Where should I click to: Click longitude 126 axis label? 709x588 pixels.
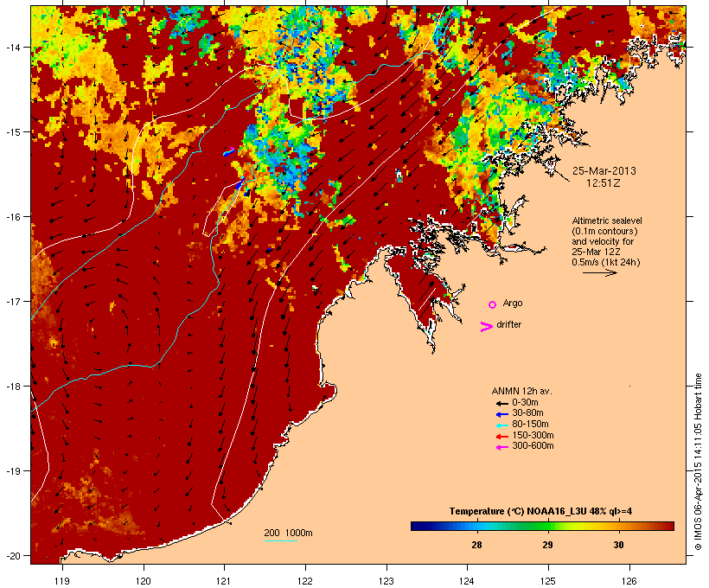pyautogui.click(x=629, y=581)
